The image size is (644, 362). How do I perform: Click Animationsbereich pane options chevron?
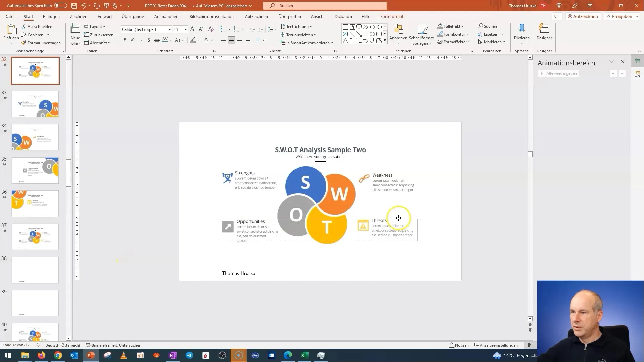click(x=611, y=62)
